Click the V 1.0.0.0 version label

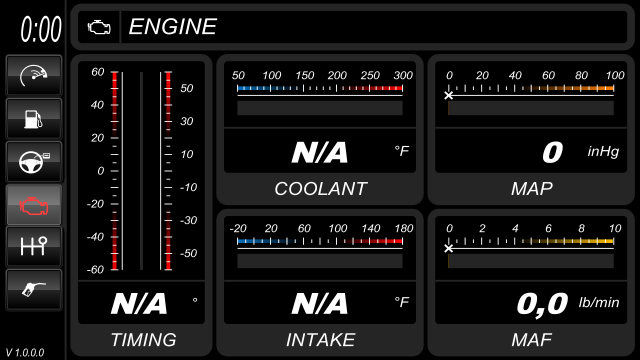[x=25, y=353]
